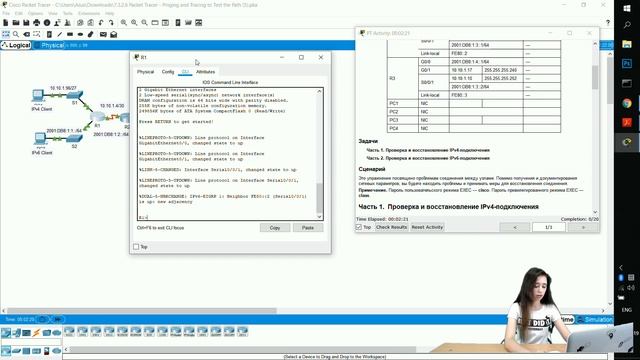Switch to the Attributes tab in R1 window
The width and height of the screenshot is (640, 360).
point(205,72)
